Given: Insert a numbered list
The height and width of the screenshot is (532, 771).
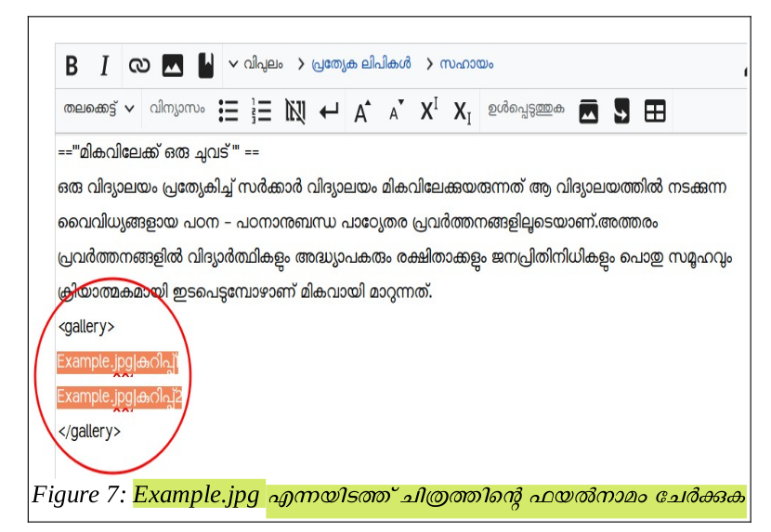Looking at the screenshot, I should pos(262,111).
